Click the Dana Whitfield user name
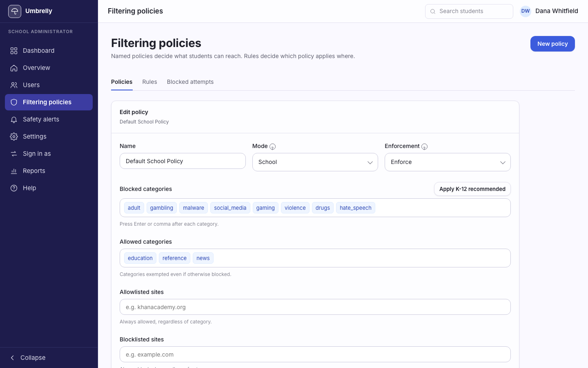 557,11
